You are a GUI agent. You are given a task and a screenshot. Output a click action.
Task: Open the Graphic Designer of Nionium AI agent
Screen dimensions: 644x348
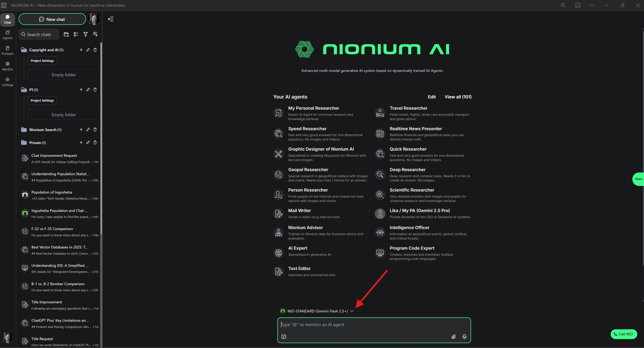[321, 149]
